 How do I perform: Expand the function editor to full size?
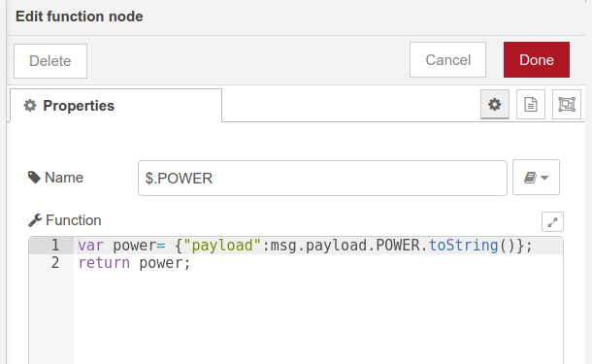click(552, 221)
